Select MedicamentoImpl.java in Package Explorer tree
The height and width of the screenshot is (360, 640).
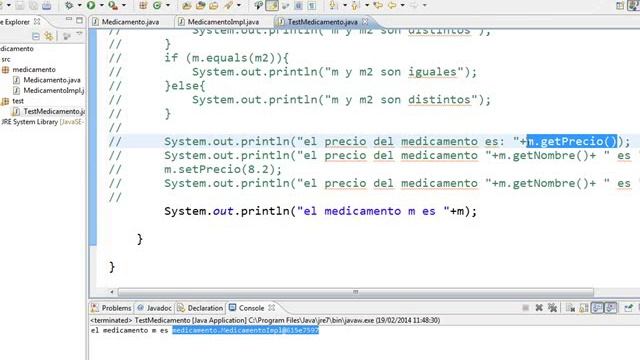[54, 90]
